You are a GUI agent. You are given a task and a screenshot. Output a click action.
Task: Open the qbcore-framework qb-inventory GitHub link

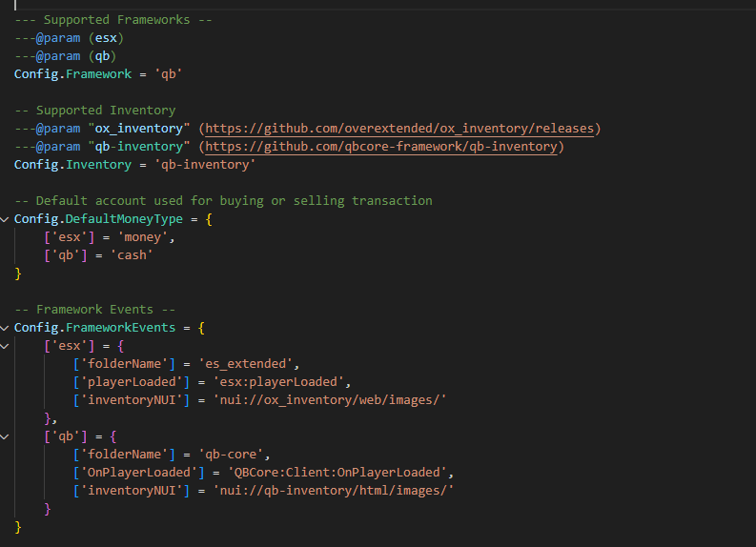pos(381,147)
